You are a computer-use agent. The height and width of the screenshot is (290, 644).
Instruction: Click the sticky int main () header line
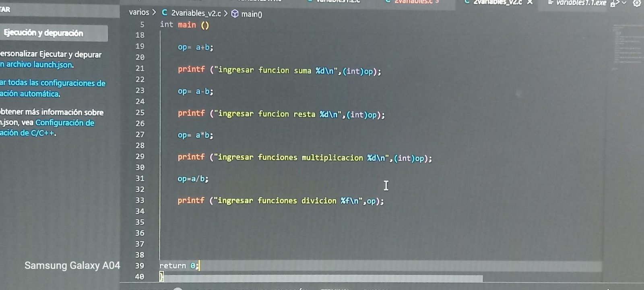tap(184, 25)
